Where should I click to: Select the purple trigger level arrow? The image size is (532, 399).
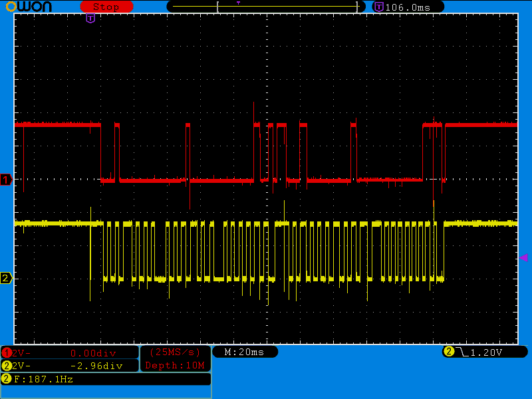pyautogui.click(x=523, y=257)
